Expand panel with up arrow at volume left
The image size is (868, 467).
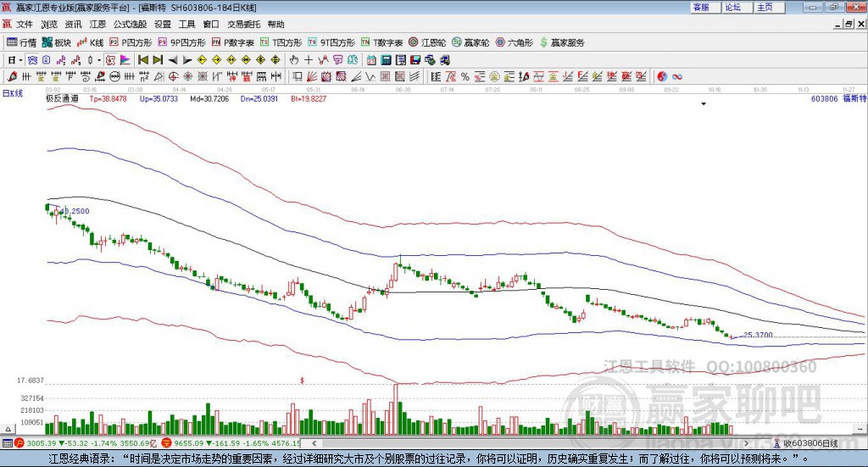click(x=8, y=428)
